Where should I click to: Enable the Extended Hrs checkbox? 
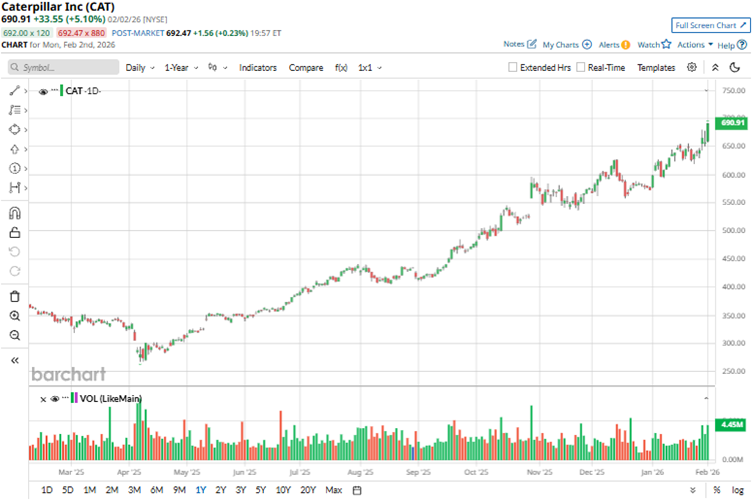pyautogui.click(x=513, y=67)
